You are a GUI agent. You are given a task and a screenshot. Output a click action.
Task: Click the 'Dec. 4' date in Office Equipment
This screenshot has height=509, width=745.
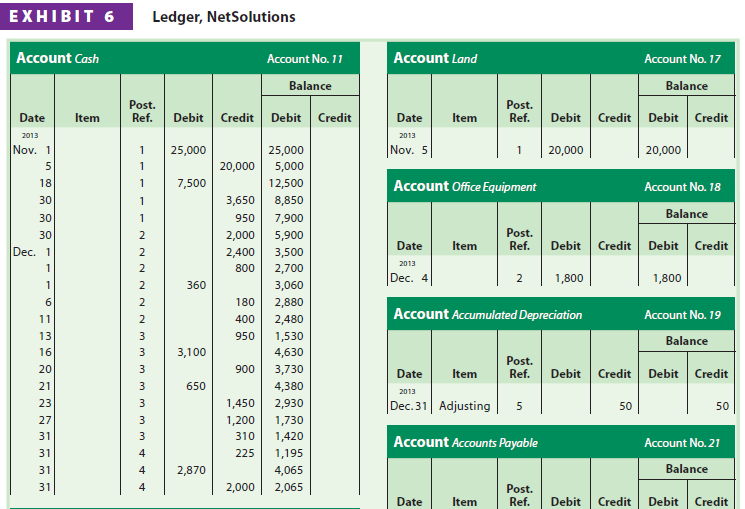[410, 278]
